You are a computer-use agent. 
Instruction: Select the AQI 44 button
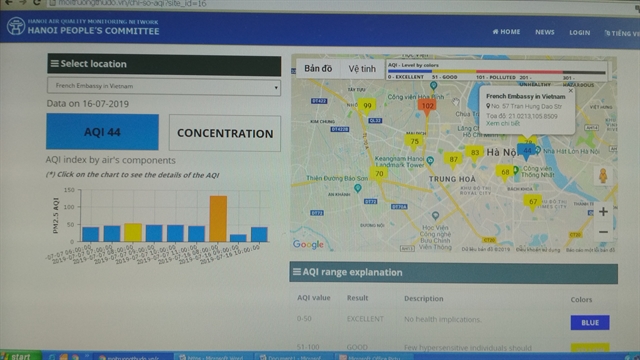pyautogui.click(x=102, y=132)
